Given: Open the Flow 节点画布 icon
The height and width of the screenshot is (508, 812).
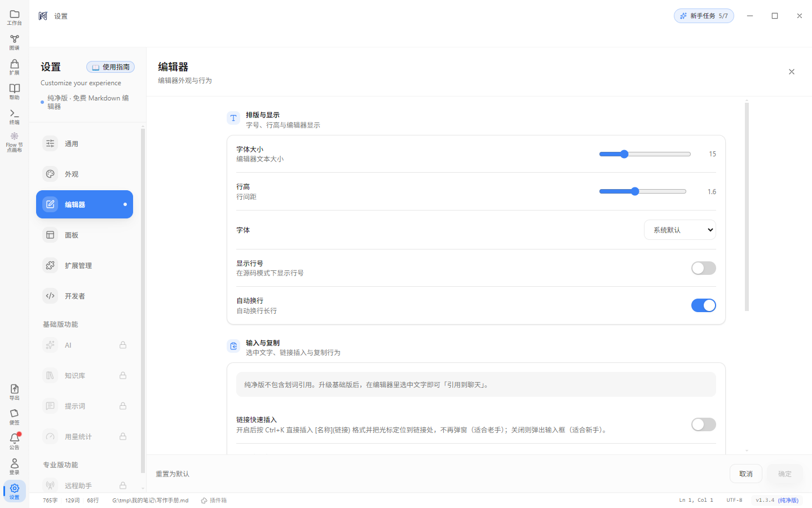Looking at the screenshot, I should point(15,142).
